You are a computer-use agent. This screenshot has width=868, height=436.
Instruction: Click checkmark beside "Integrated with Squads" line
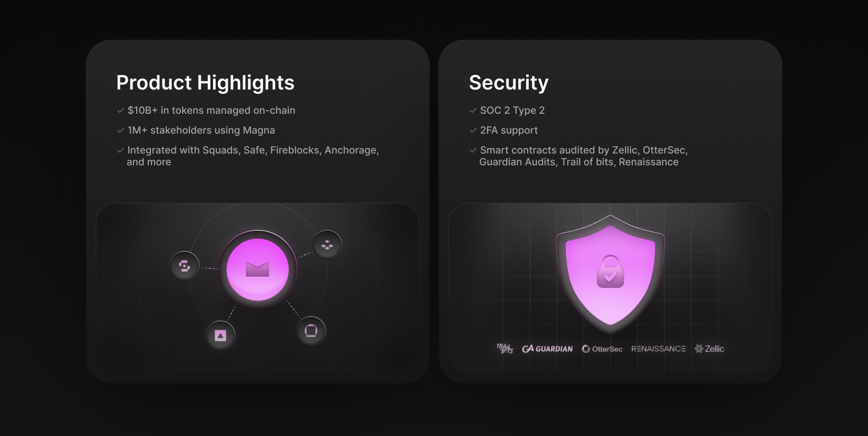click(x=120, y=151)
